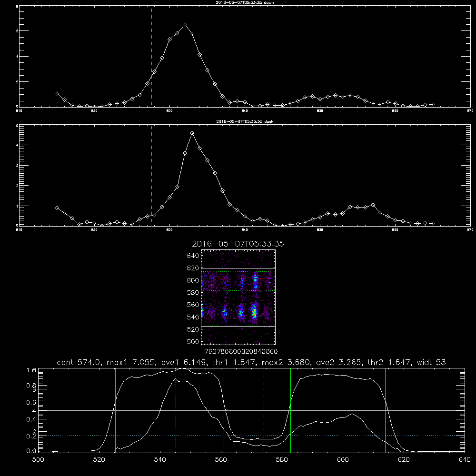Click the 500 label on spectral image y-axis

(x=193, y=342)
